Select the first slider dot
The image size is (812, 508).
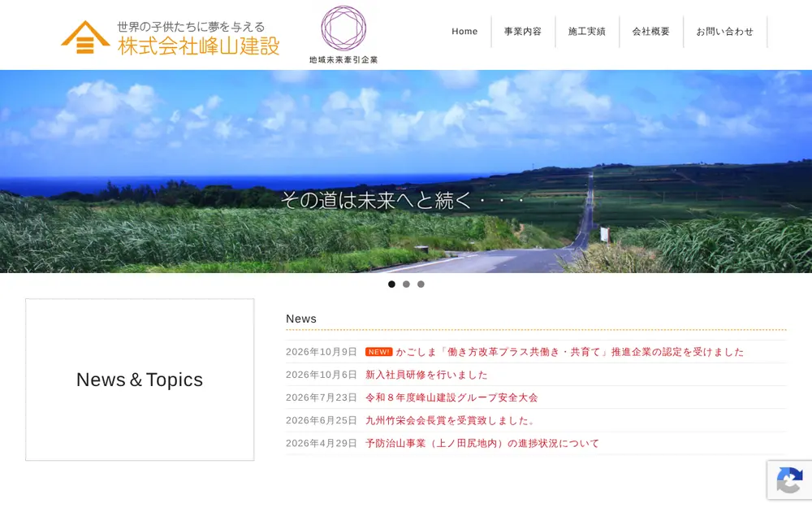pos(391,284)
